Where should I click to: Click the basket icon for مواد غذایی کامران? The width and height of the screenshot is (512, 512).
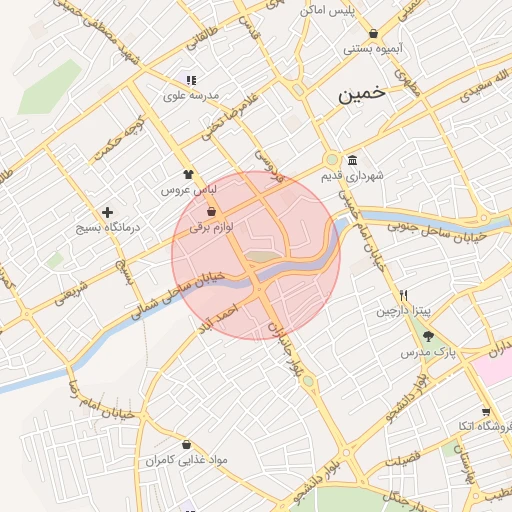(187, 444)
